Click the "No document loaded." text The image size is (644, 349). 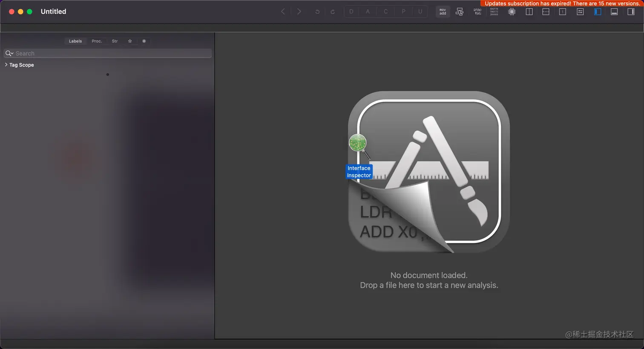429,275
